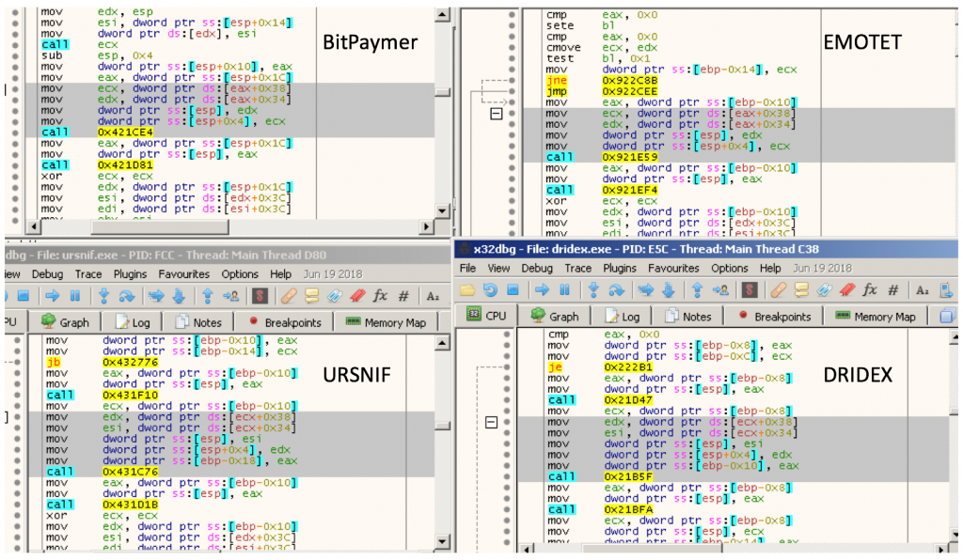Image resolution: width=963 pixels, height=560 pixels.
Task: Click the fx functions icon in dridex toolbar
Action: tap(870, 291)
